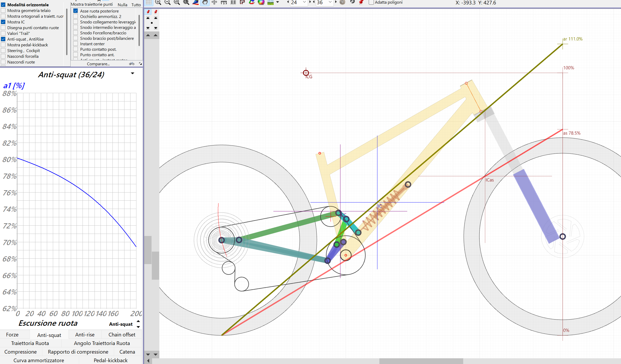621x364 pixels.
Task: Expand the Anti-squat (36/24) graph dropdown
Action: [133, 74]
